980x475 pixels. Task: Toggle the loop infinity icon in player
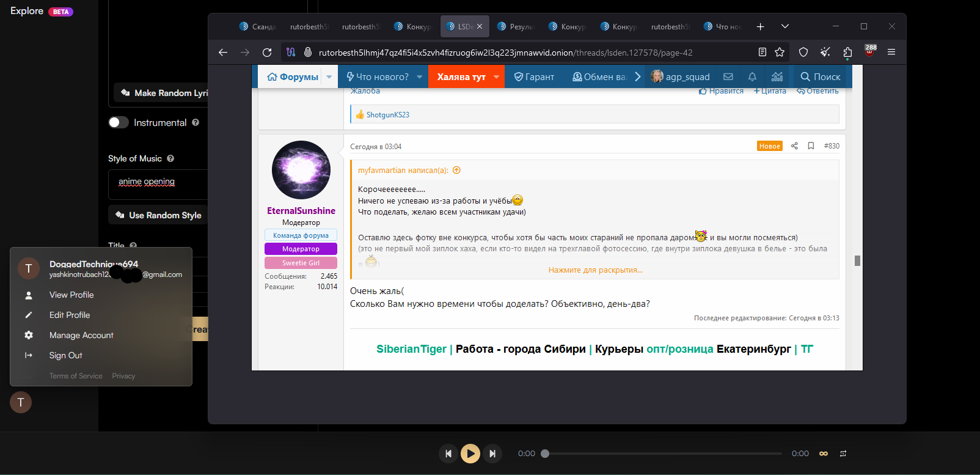(824, 454)
